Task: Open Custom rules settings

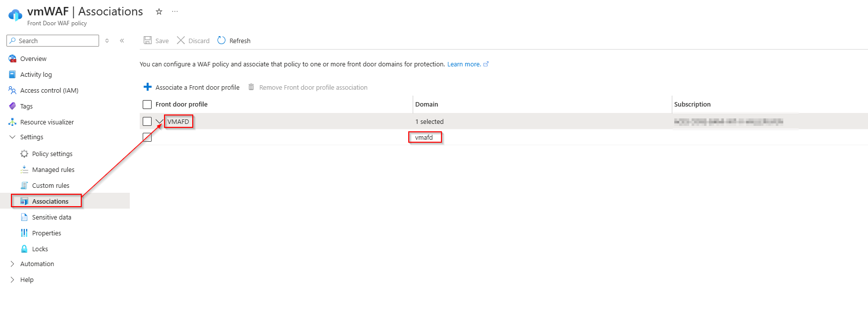Action: 51,185
